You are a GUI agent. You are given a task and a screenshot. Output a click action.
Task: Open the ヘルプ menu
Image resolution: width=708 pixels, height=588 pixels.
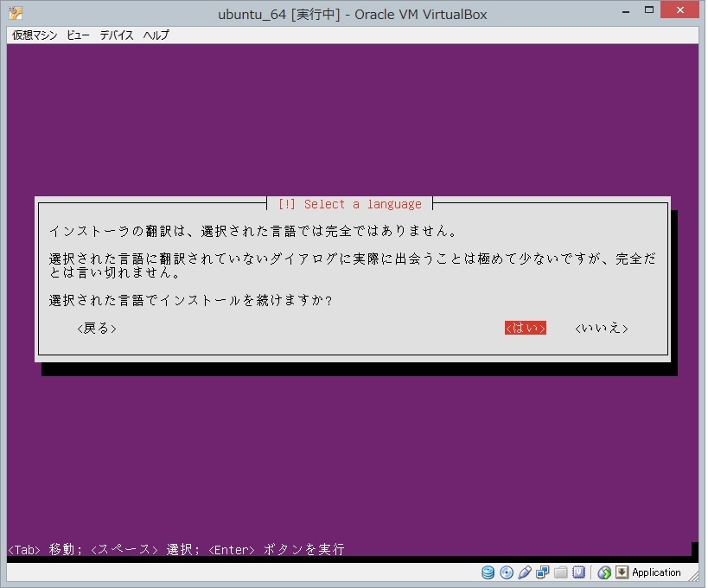pyautogui.click(x=156, y=35)
